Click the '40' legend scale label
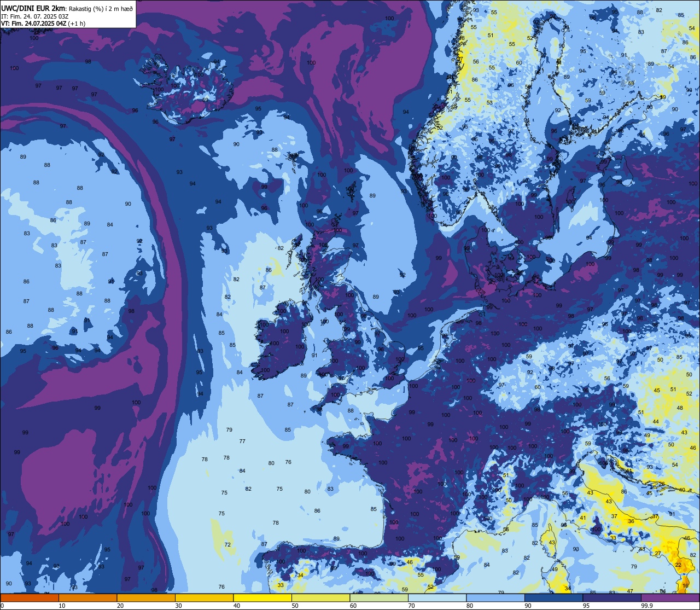Image resolution: width=700 pixels, height=610 pixels. coord(237,606)
